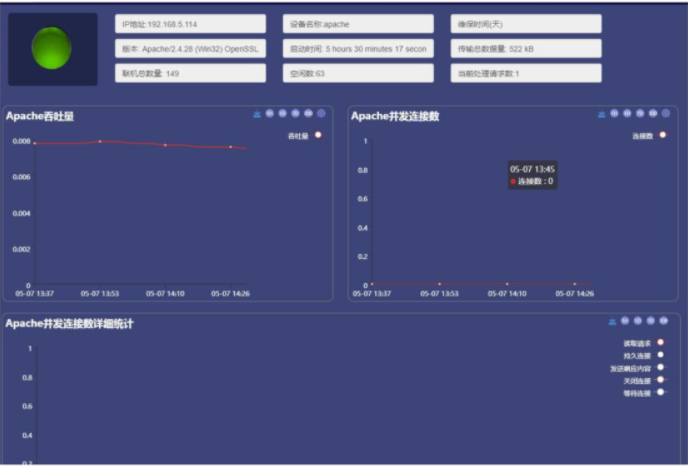688x466 pixels.
Task: Click 0.008 y-axis label in 吞吐量 chart
Action: [x=22, y=141]
